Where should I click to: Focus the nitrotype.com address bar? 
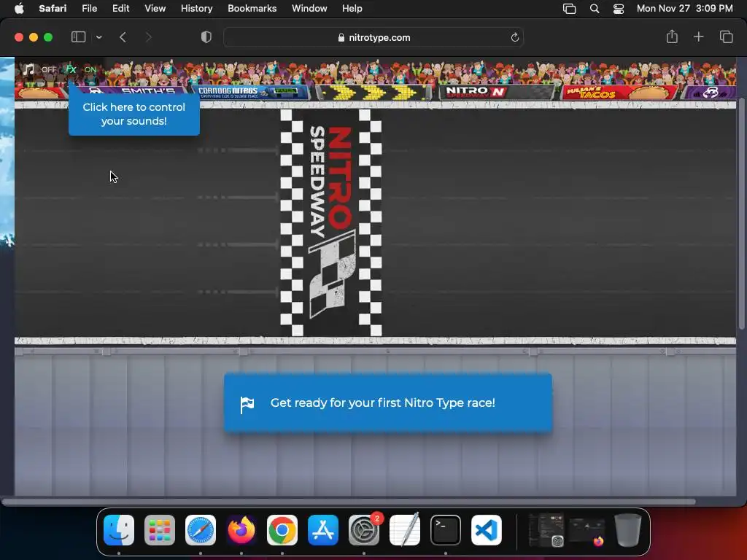[373, 38]
